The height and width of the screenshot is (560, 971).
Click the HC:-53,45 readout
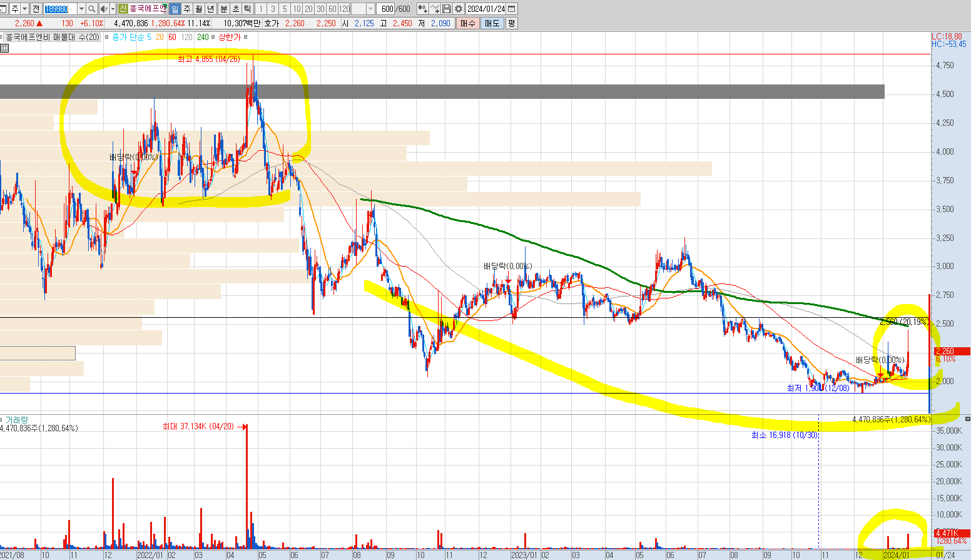948,44
